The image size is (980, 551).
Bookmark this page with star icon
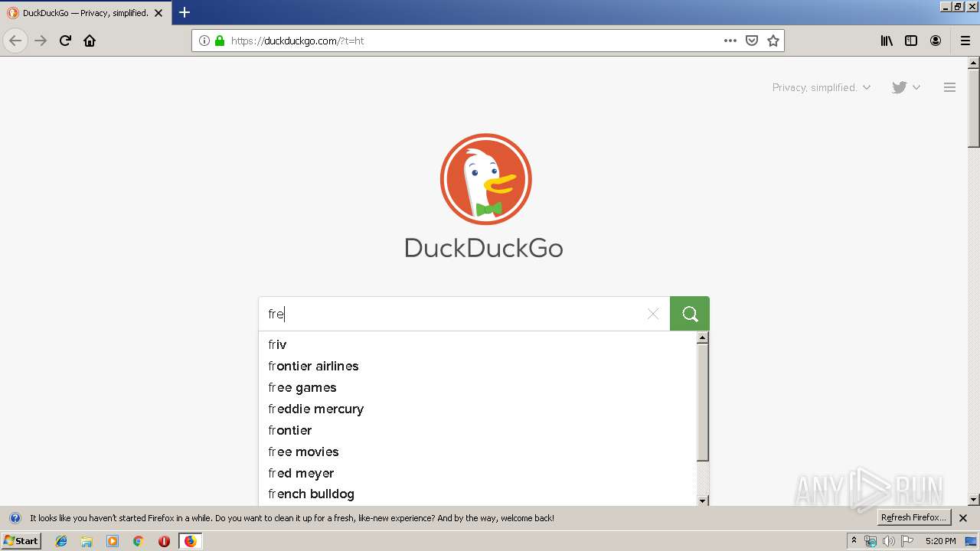(x=773, y=41)
